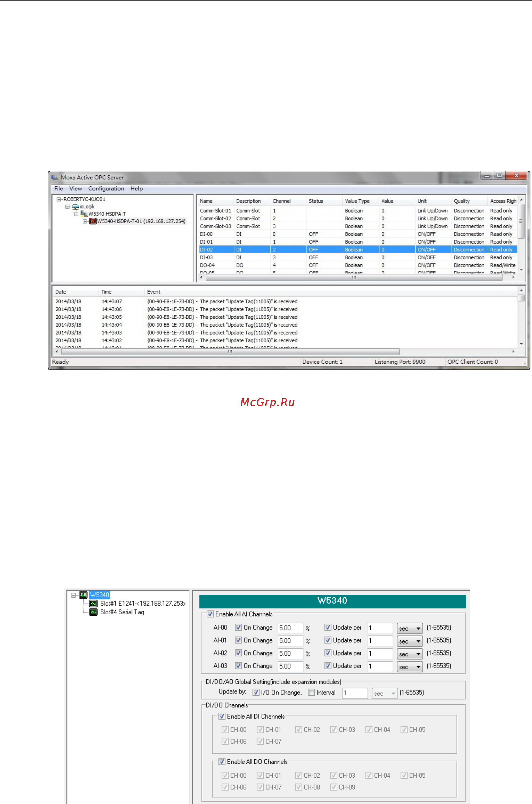Click the AI-03 On Change percent field
The height and width of the screenshot is (804, 532).
(291, 666)
